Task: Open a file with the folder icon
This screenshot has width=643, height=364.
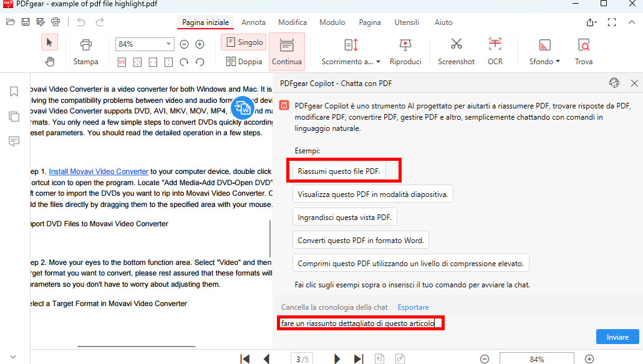Action: click(x=11, y=22)
